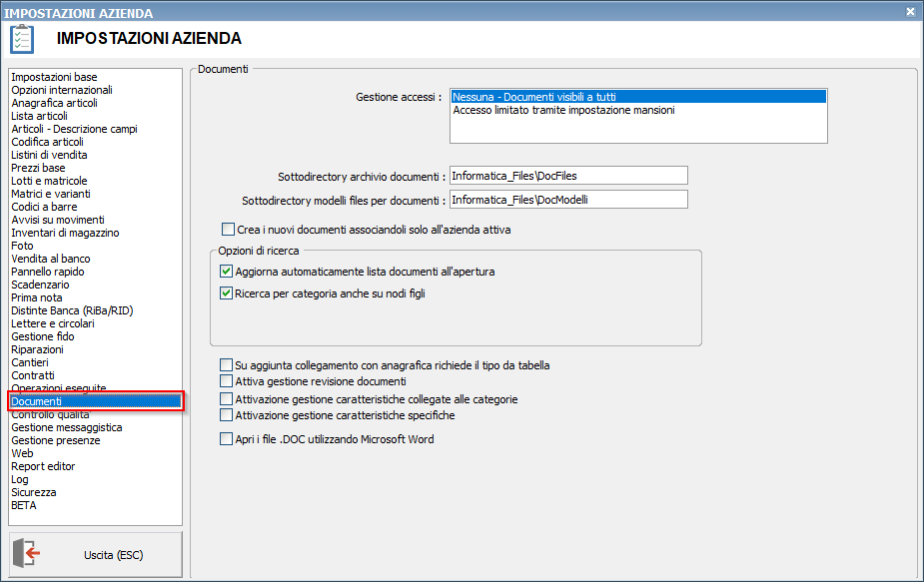Toggle 'Ricerca per categoria anche su nodi figli'
924x582 pixels.
click(225, 293)
